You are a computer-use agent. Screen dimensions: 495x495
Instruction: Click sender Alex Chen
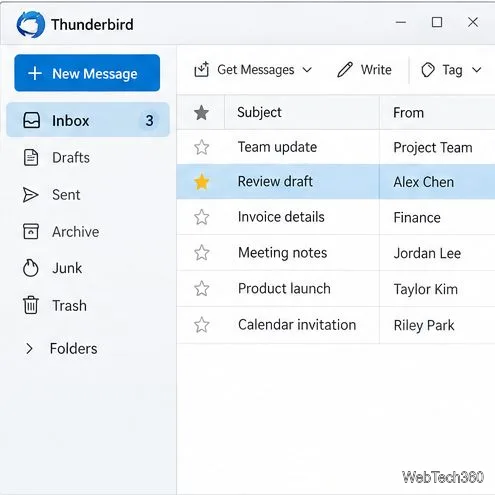423,182
